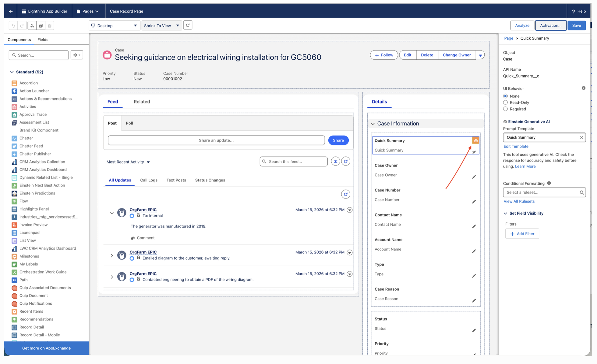Open more actions dropdown after Change Owner
Image resolution: width=597 pixels, height=364 pixels.
coord(480,55)
